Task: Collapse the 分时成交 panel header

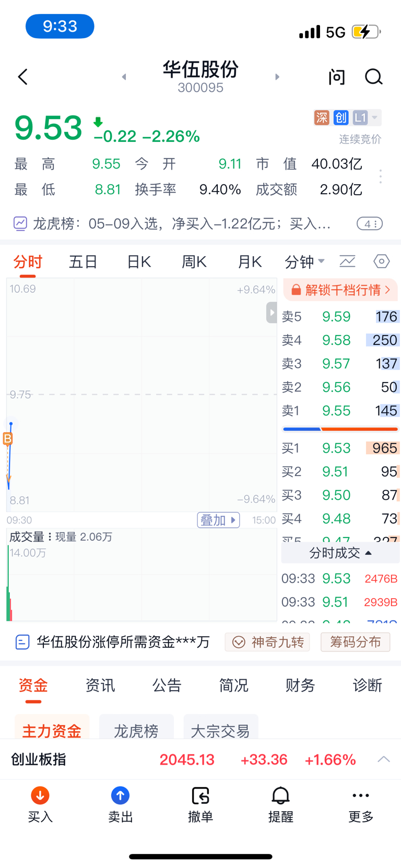Action: (x=340, y=553)
